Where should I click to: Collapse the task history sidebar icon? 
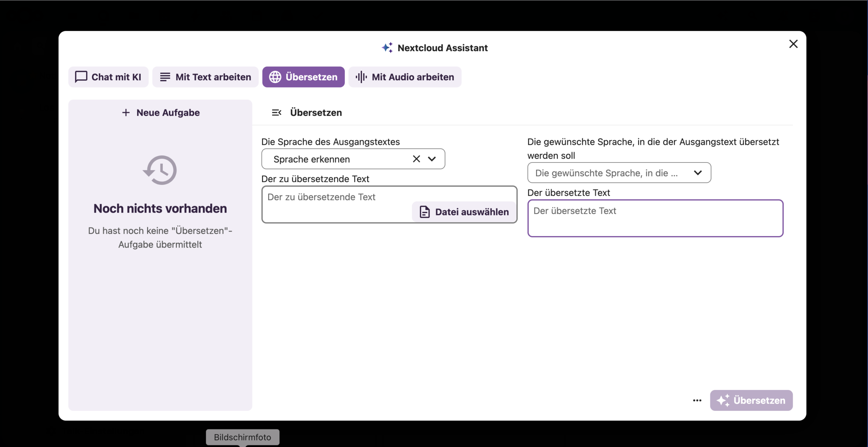click(276, 113)
